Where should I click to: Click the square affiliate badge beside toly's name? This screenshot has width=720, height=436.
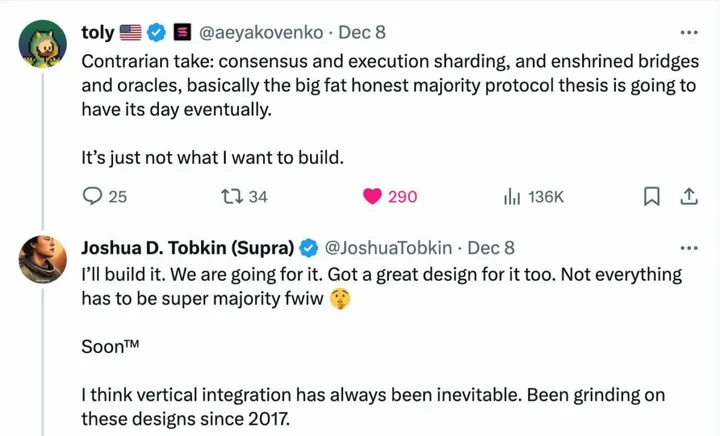click(181, 33)
